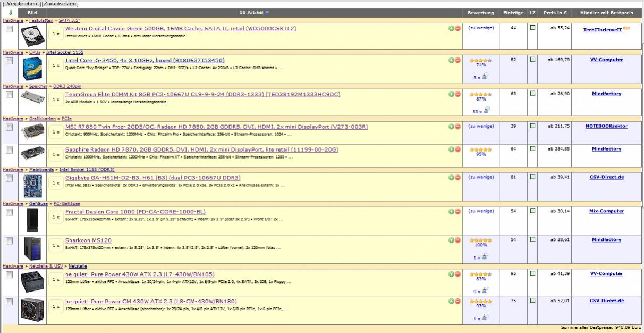Viewport: 644px width, 333px height.
Task: Click green plus icon for Sapphire Radeon HD 7870
Action: point(451,149)
